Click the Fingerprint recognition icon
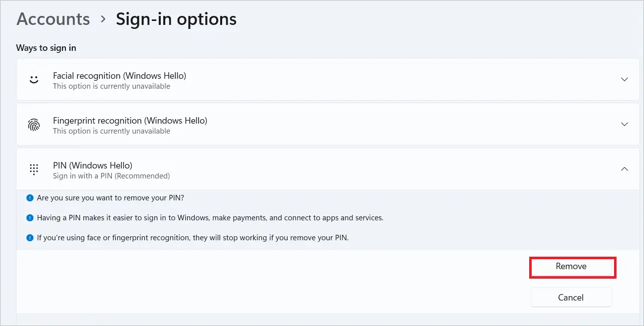This screenshot has height=326, width=644. coord(34,125)
